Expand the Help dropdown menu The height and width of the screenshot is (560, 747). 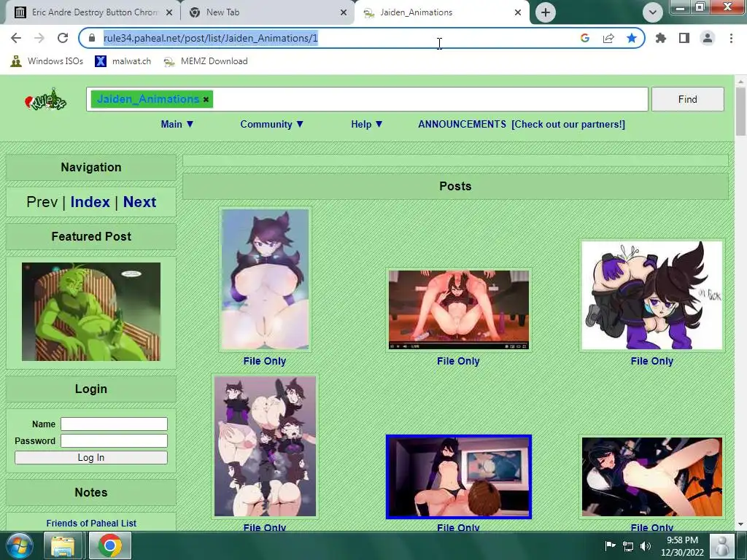pos(367,124)
